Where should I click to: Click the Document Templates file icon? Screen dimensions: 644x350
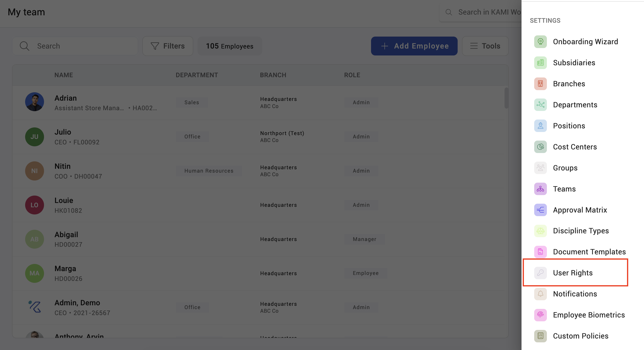coord(540,252)
